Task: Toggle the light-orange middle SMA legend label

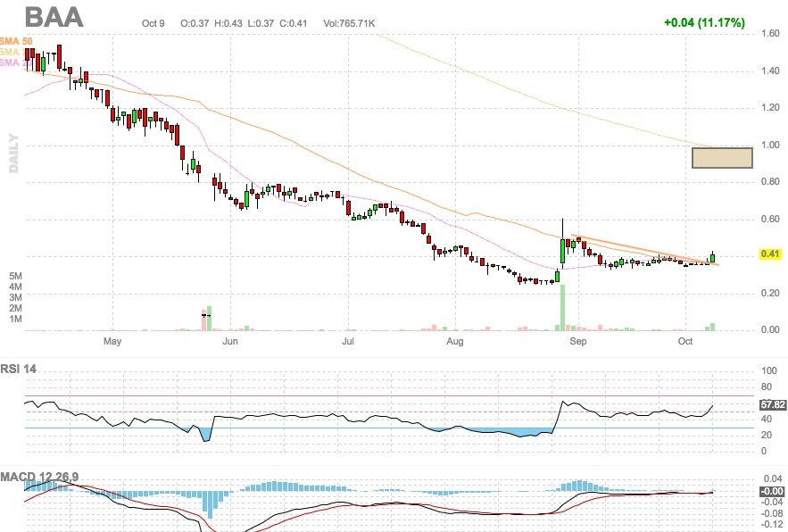Action: click(x=9, y=52)
